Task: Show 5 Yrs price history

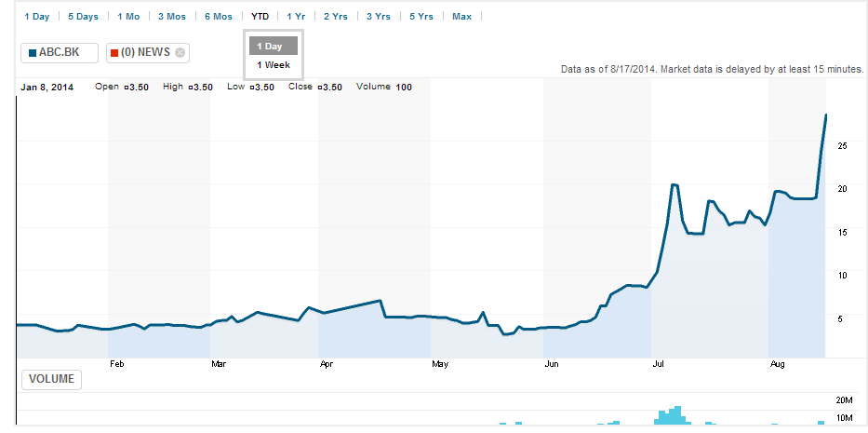Action: [x=421, y=17]
